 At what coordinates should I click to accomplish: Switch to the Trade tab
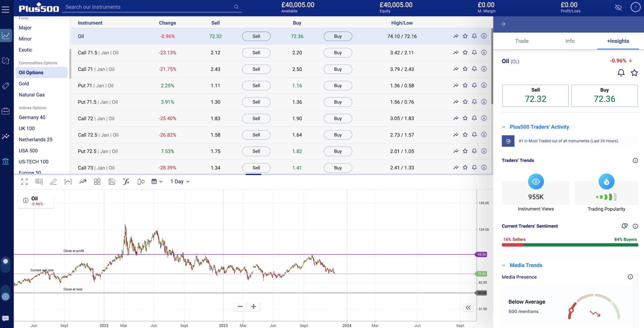tap(522, 41)
